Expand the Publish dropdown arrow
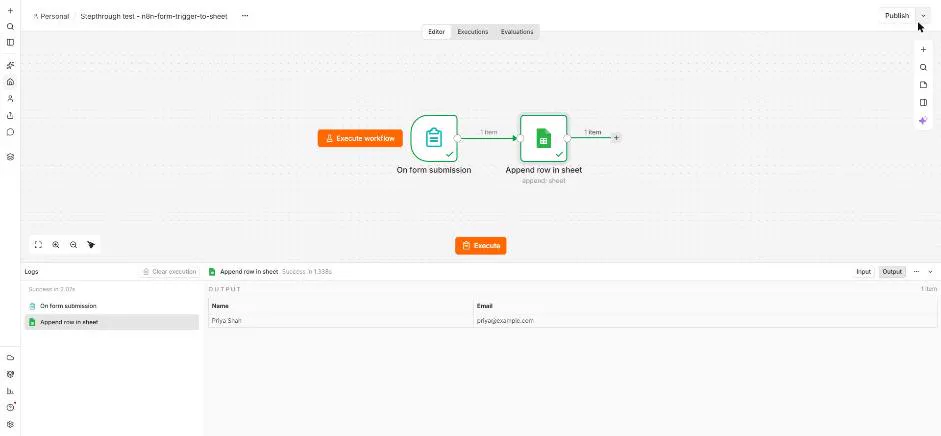The width and height of the screenshot is (941, 436). [923, 16]
